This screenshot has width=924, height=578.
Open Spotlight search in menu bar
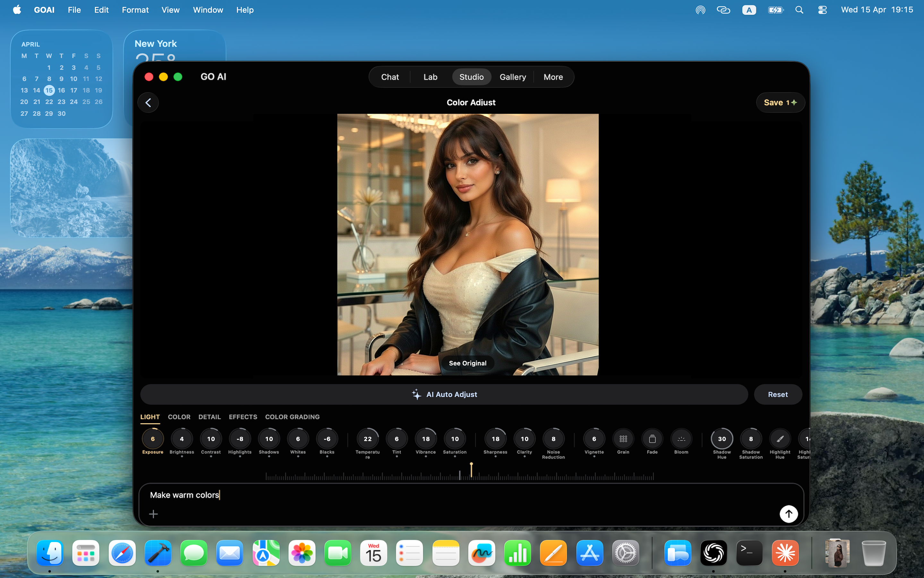pos(799,10)
